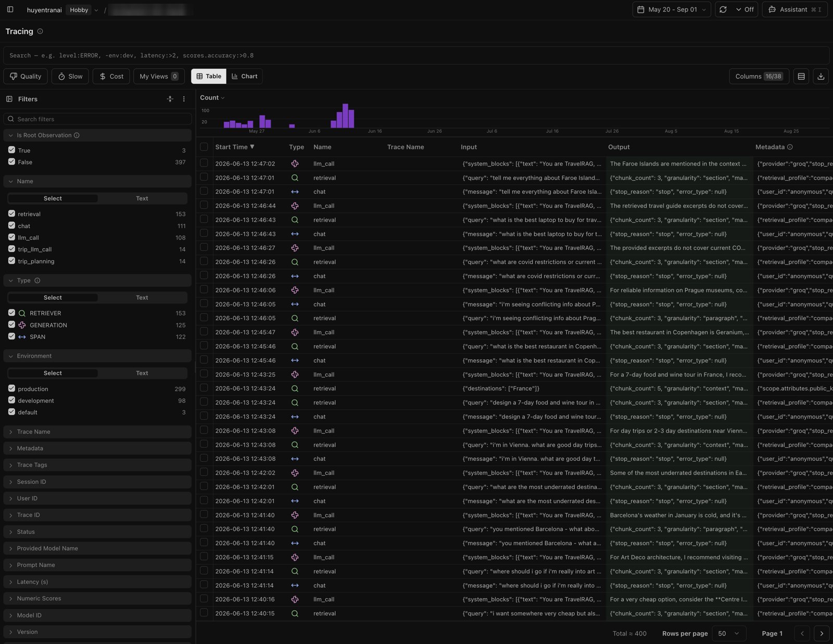
Task: Click generation icon on 12:47:02 llm_call row
Action: [295, 163]
